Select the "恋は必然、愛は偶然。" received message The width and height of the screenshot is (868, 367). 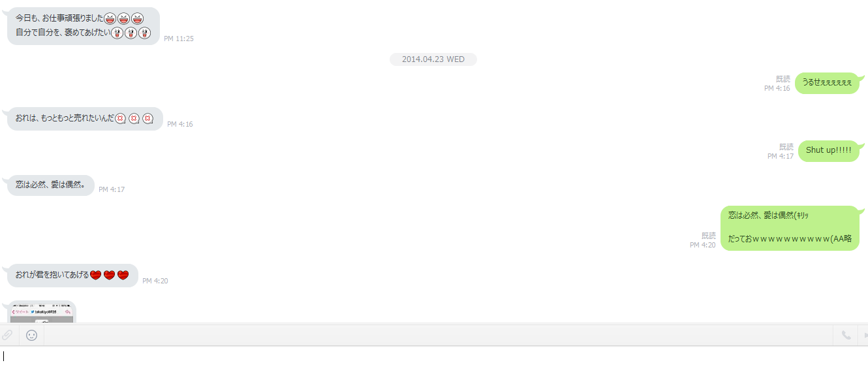(x=51, y=185)
